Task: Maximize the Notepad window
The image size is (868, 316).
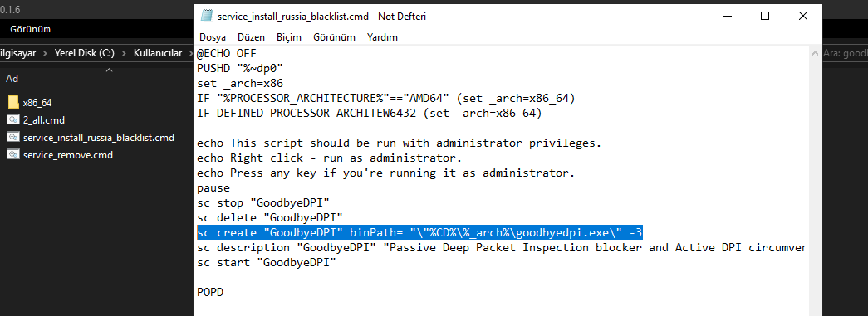Action: click(765, 16)
